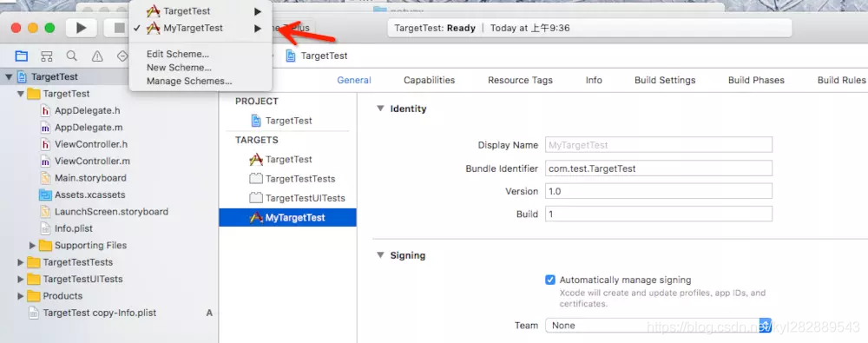Screen dimensions: 868x343
Task: Click the Bundle Identifier field
Action: pyautogui.click(x=659, y=168)
